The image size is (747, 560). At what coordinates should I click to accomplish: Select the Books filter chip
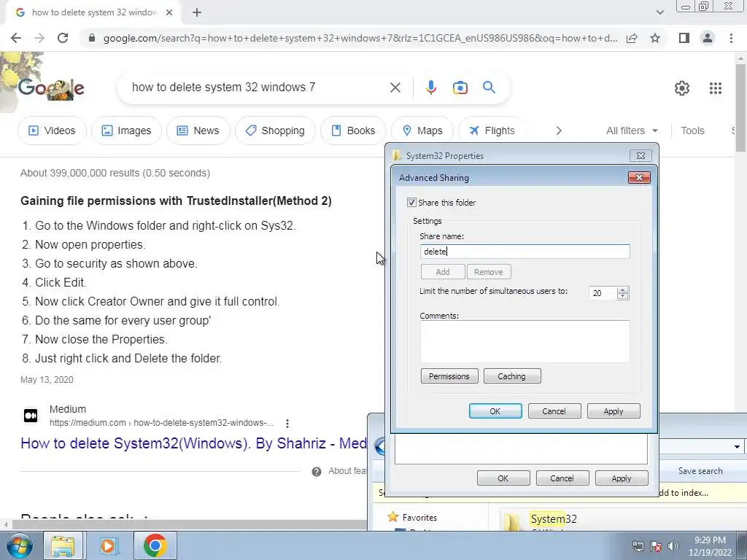coord(353,131)
